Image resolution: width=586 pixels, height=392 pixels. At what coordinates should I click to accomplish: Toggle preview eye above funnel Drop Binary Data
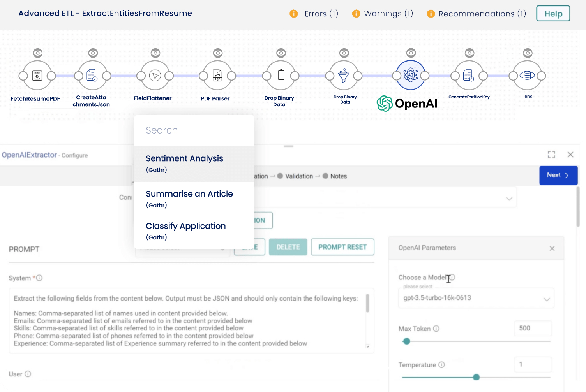click(x=344, y=53)
